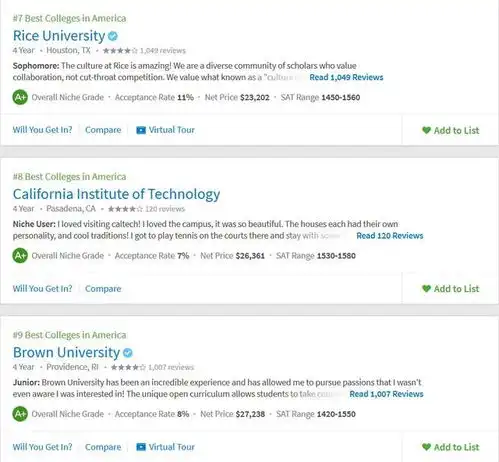
Task: Click Rice University star rating
Action: tap(120, 51)
